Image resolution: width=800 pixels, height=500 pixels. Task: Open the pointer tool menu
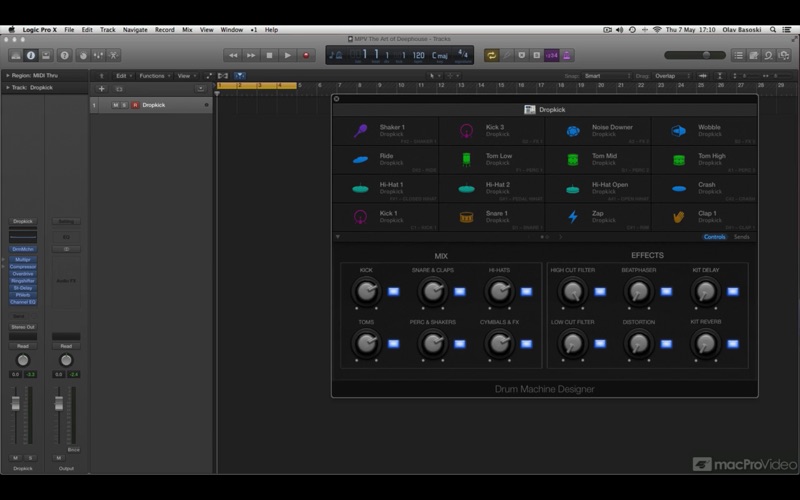point(435,76)
